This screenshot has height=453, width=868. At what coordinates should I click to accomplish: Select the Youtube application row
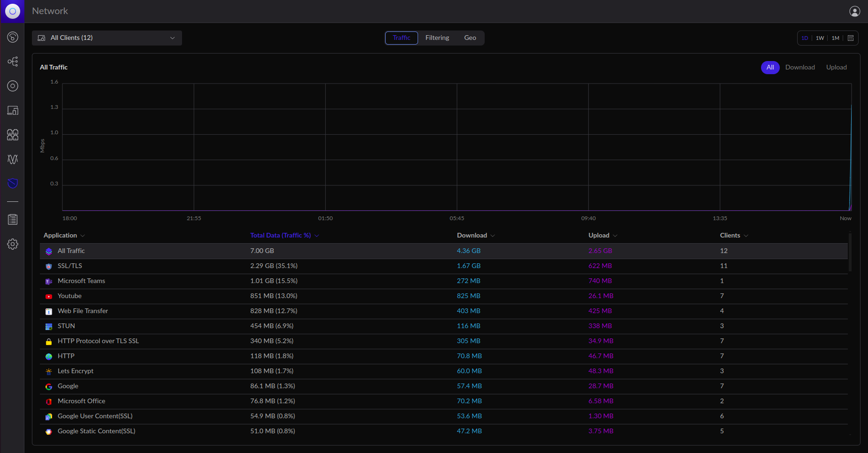pyautogui.click(x=69, y=296)
